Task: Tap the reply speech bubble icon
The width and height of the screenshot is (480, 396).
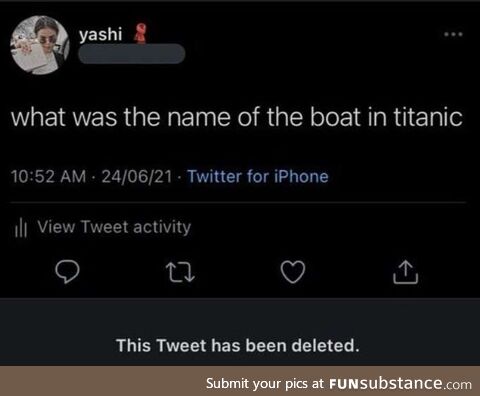Action: (x=67, y=272)
